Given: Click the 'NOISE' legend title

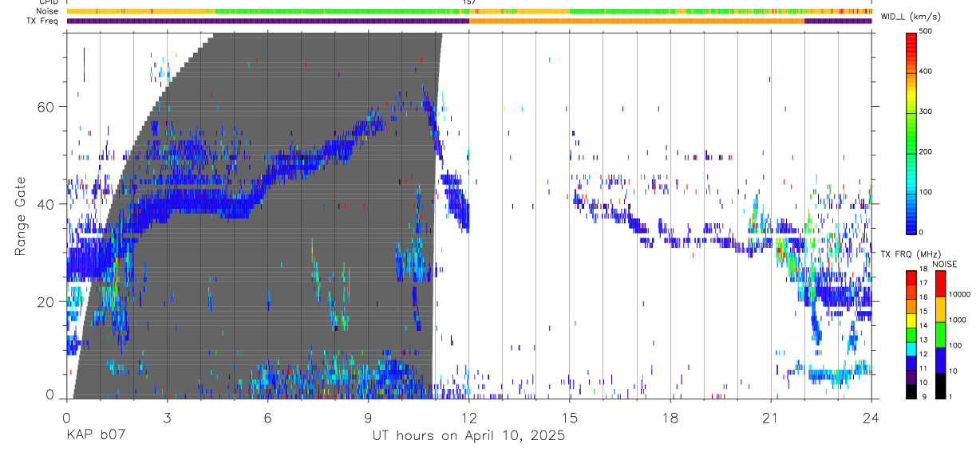Looking at the screenshot, I should (x=945, y=264).
